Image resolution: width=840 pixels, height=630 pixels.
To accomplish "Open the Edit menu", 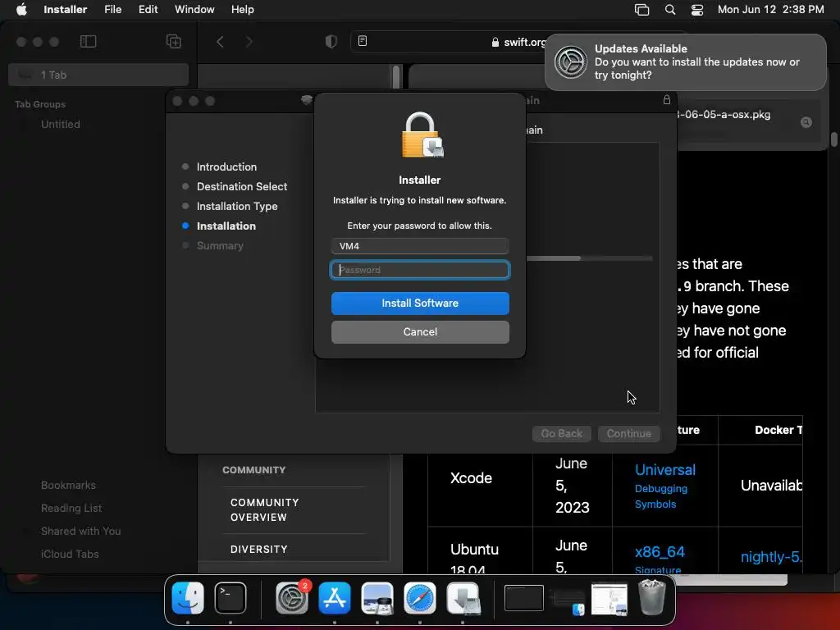I will pos(148,10).
